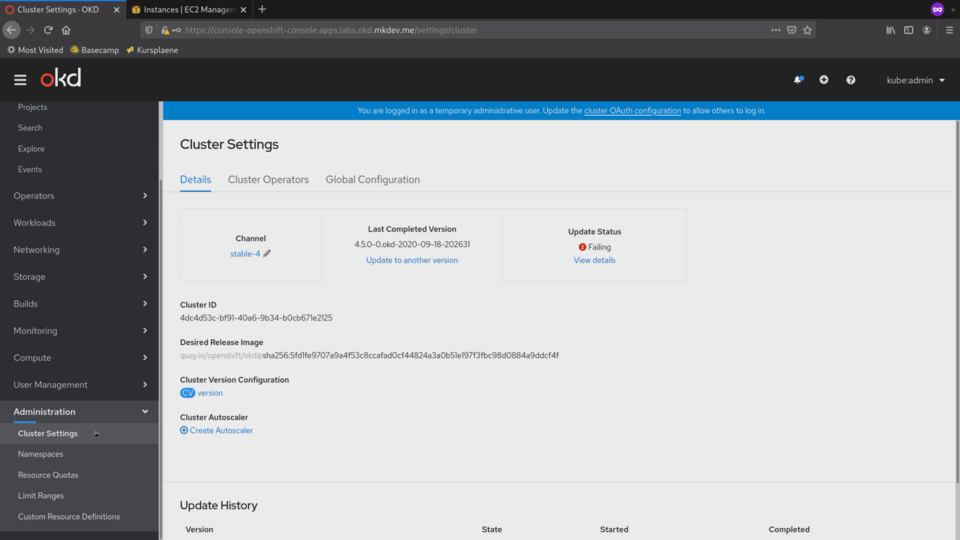
Task: Click View details under Update Status
Action: pos(594,260)
